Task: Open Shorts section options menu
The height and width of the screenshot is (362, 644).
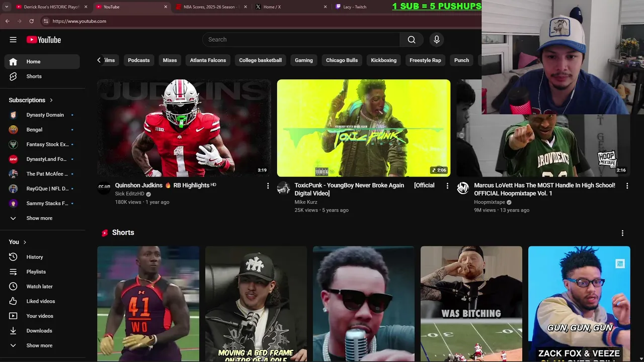Action: pos(622,233)
